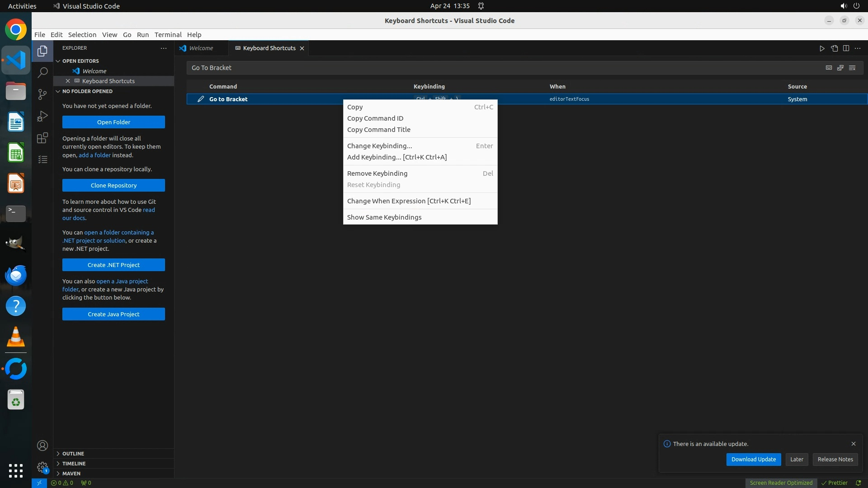868x488 pixels.
Task: Click the Record Keys icon in search bar
Action: (829, 68)
